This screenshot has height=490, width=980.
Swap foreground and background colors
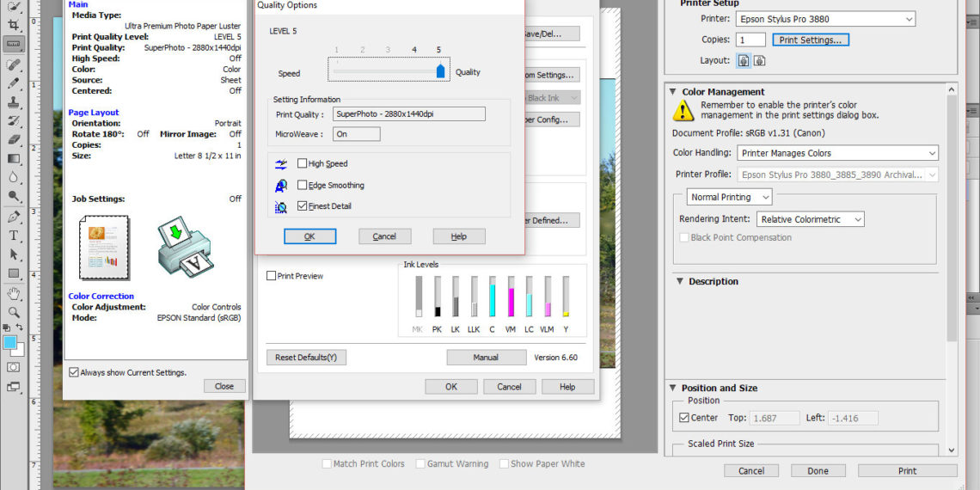pyautogui.click(x=20, y=327)
